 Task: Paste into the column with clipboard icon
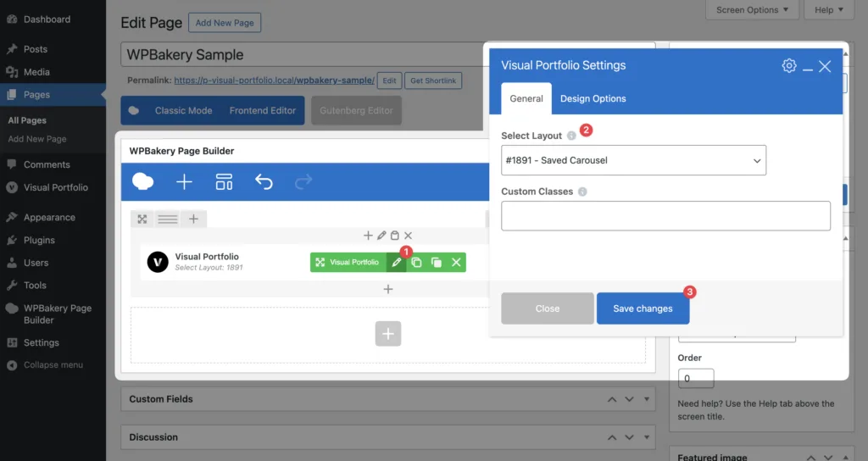(x=395, y=236)
